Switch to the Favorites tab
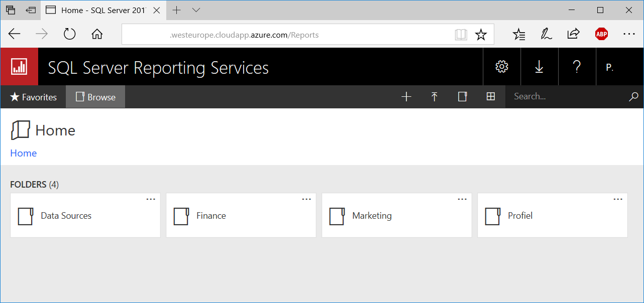644x303 pixels. tap(33, 97)
